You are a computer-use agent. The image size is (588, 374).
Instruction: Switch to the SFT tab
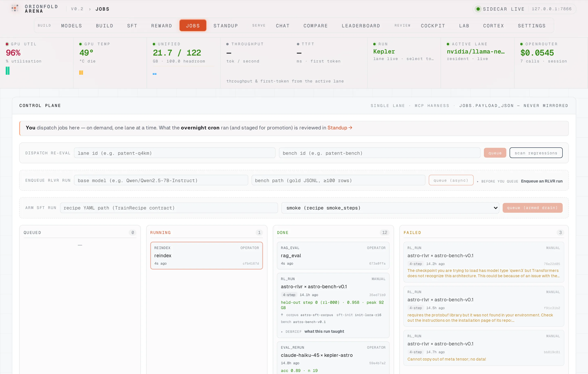click(x=132, y=26)
